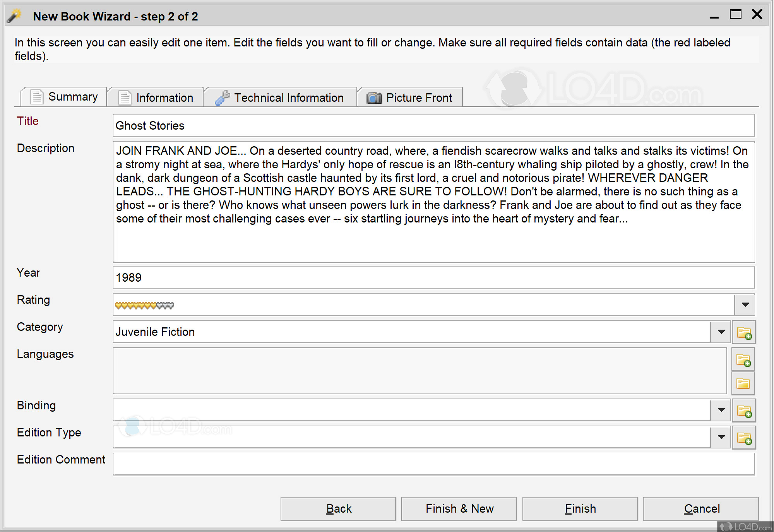This screenshot has width=774, height=532.
Task: Focus the Edition Comment text field
Action: point(433,464)
